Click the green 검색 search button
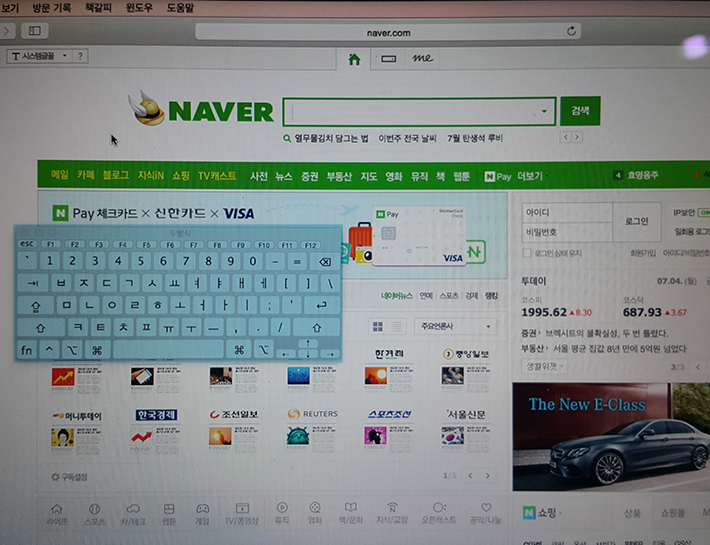 580,110
